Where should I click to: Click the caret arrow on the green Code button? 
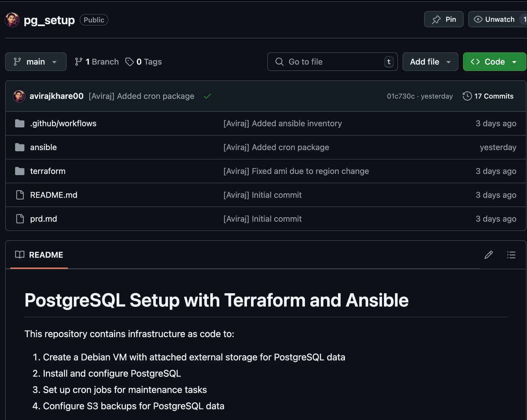coord(514,62)
